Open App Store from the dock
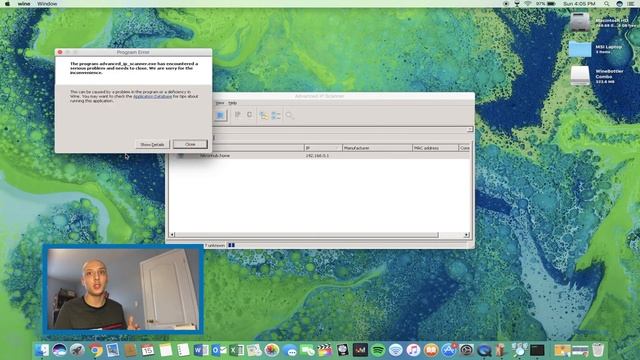This screenshot has height=360, width=640. tap(449, 350)
